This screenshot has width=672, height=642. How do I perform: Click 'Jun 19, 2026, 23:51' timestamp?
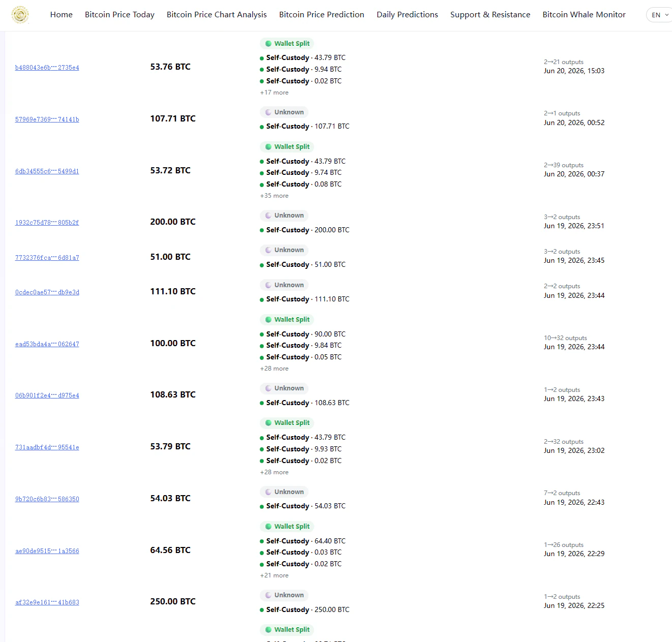point(574,226)
